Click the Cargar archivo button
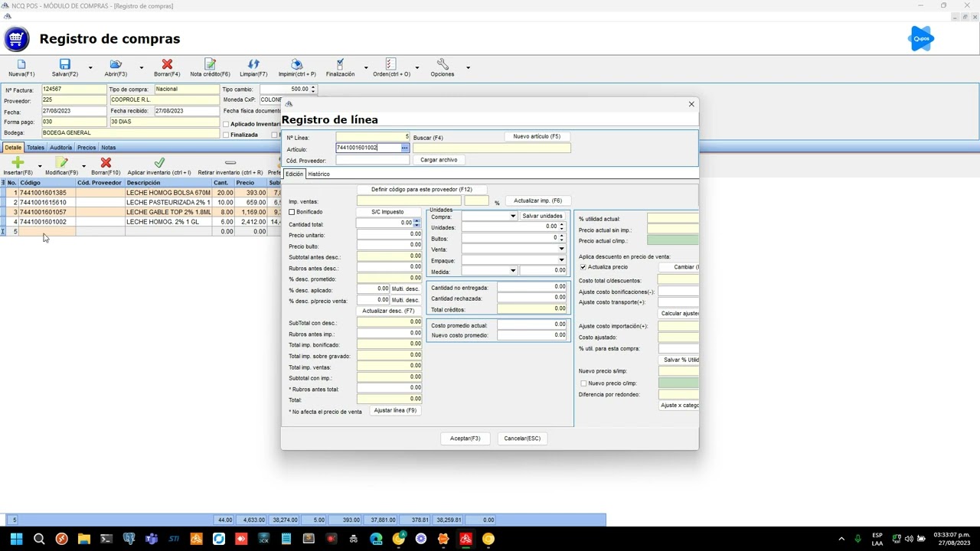 tap(439, 160)
